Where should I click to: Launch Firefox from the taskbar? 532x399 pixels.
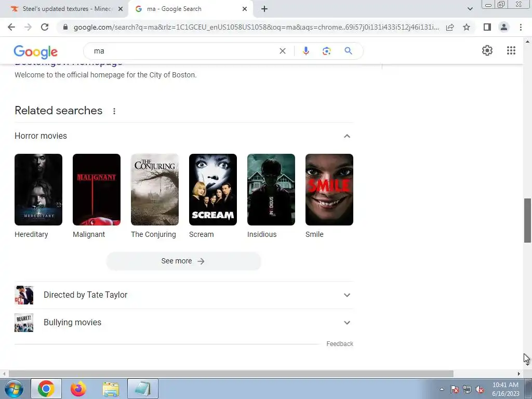point(78,389)
